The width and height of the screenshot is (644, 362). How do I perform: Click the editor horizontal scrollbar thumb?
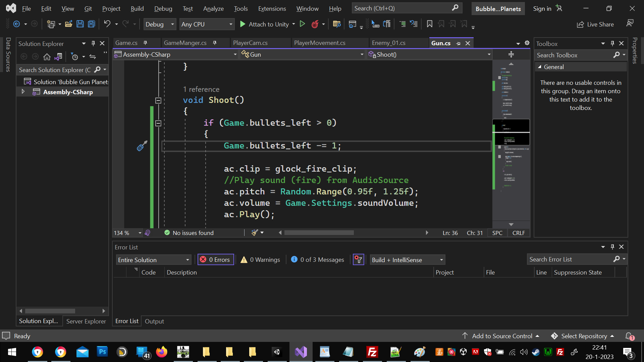point(319,233)
